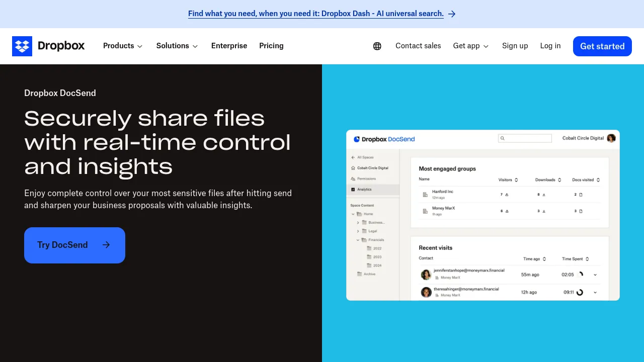Open the Dropbox Dash AI universal search link
Viewport: 644px width, 362px height.
[x=316, y=14]
